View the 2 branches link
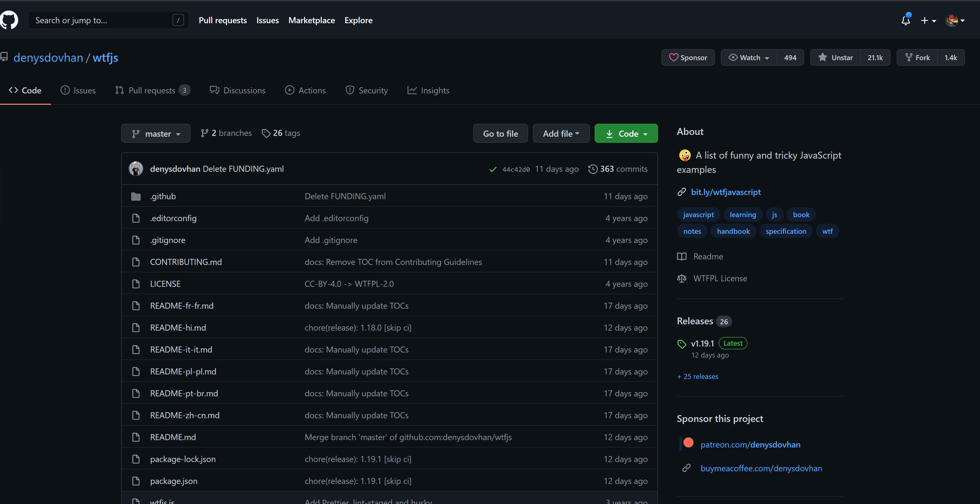 pos(226,133)
